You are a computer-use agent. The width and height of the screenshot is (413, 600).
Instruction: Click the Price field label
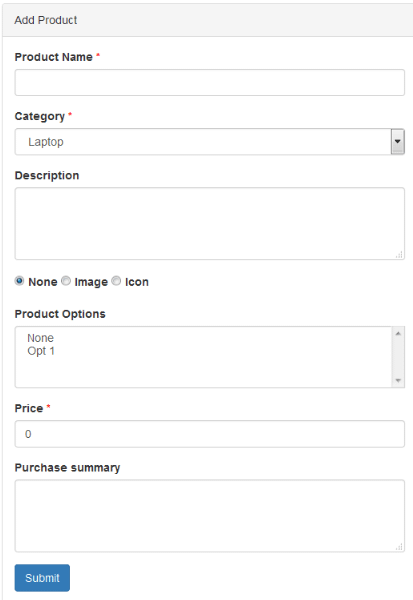(x=29, y=408)
